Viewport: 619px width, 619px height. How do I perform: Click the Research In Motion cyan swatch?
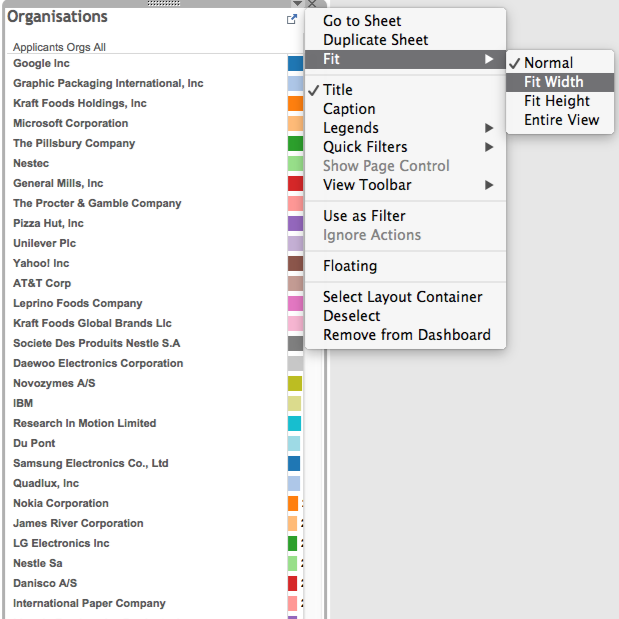pyautogui.click(x=294, y=423)
